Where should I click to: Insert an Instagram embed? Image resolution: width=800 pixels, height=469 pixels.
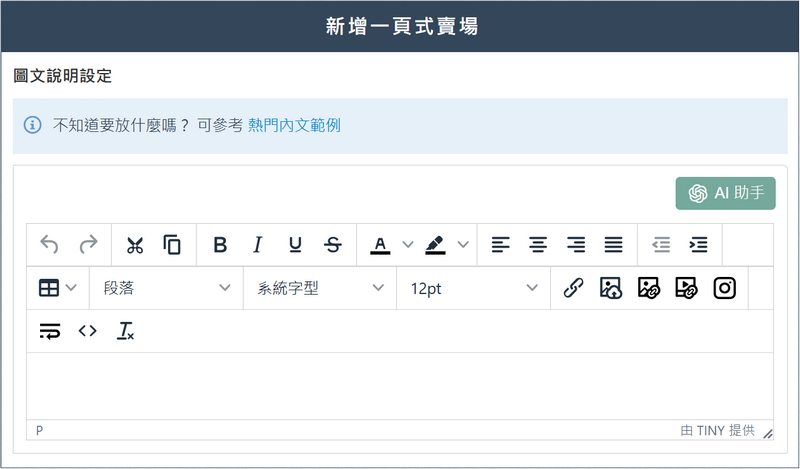tap(724, 288)
